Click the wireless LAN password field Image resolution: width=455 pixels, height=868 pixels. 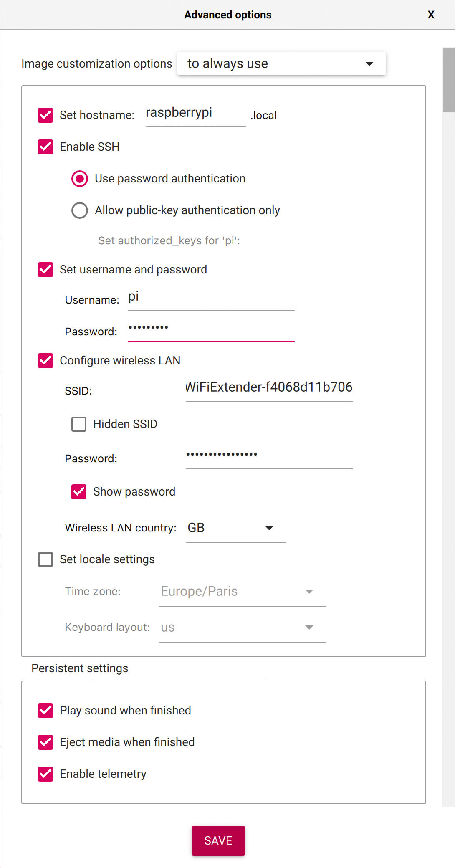[269, 456]
